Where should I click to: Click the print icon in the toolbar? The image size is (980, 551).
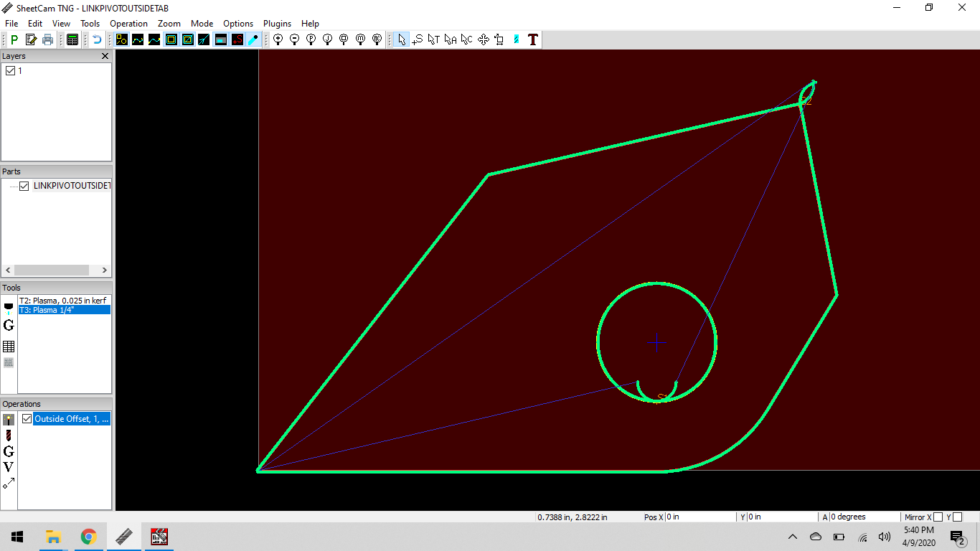(x=47, y=39)
